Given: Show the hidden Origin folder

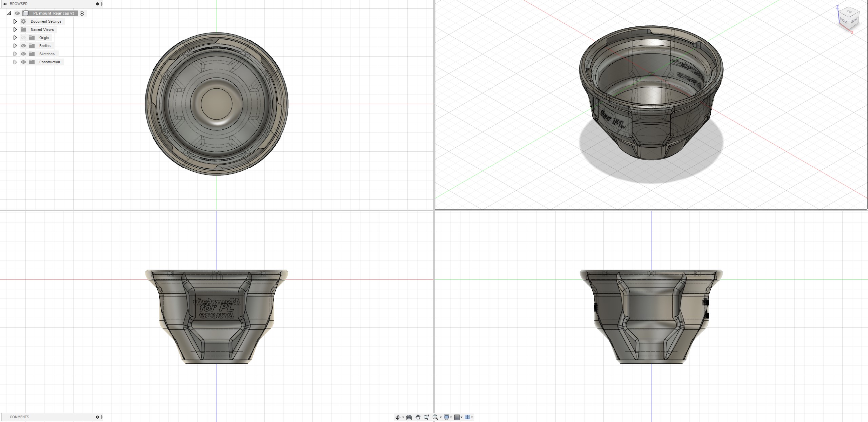Looking at the screenshot, I should click(23, 38).
